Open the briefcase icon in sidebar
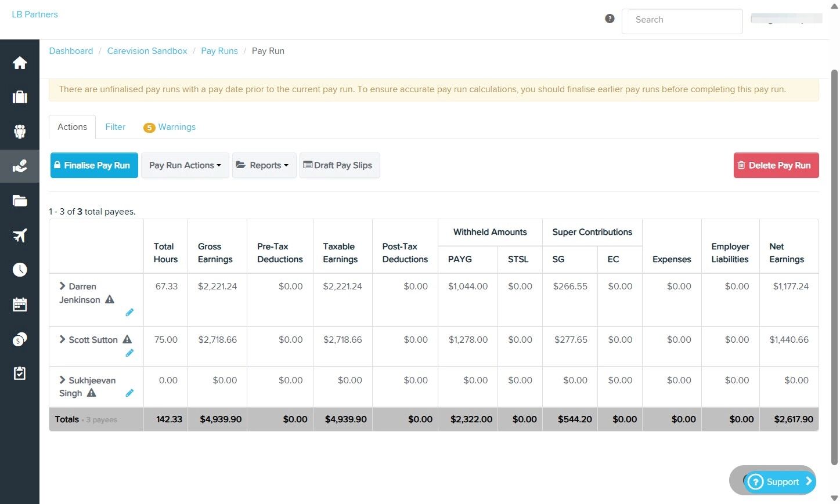Viewport: 840px width, 504px height. [20, 97]
